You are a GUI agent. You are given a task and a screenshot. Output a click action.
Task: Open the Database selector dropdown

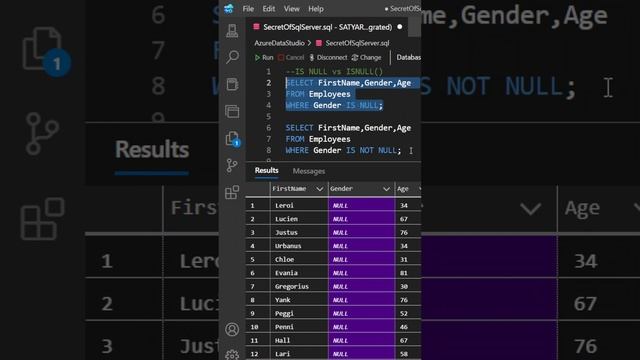pos(408,58)
